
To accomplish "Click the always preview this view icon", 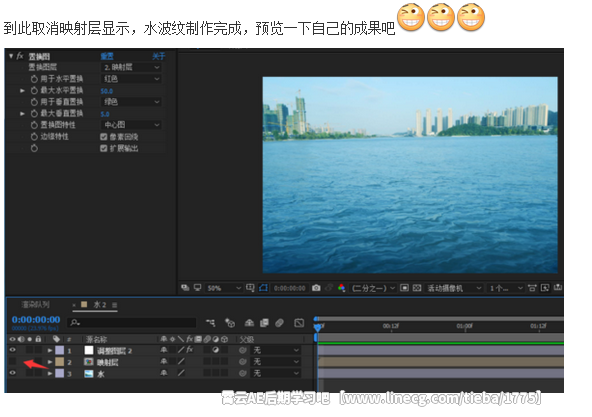I will click(185, 288).
